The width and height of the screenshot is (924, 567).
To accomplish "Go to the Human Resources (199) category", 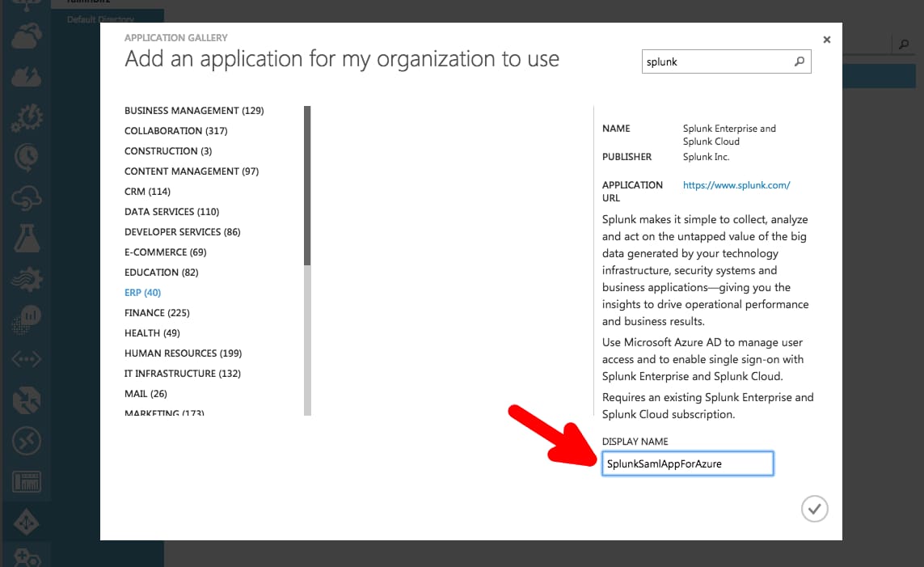I will (183, 353).
